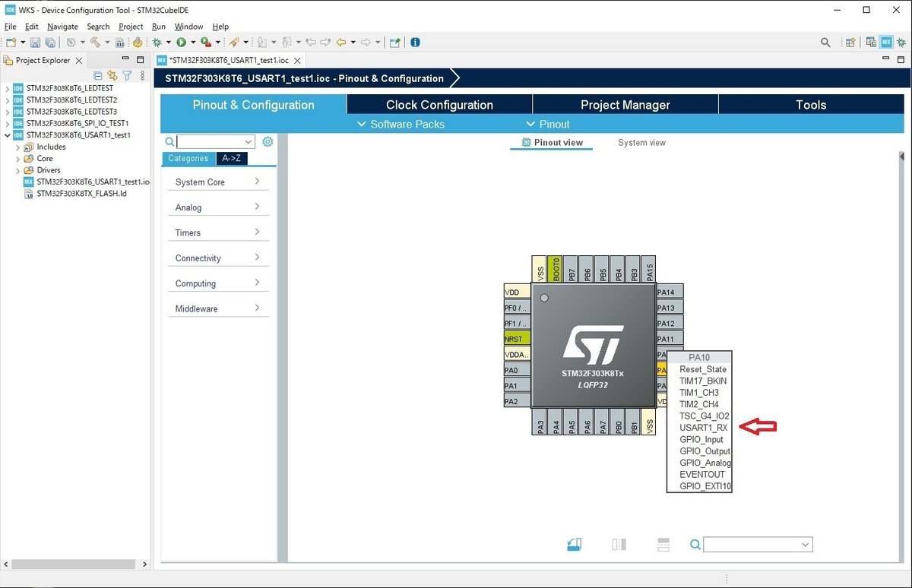The height and width of the screenshot is (588, 912).
Task: Open the peripheral search combo box dropdown
Action: 248,141
